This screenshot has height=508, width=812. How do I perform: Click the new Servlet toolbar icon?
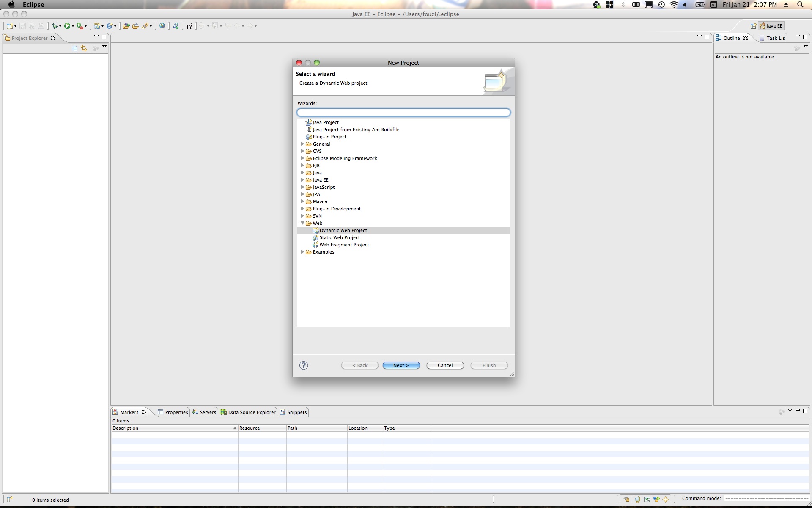click(x=110, y=26)
